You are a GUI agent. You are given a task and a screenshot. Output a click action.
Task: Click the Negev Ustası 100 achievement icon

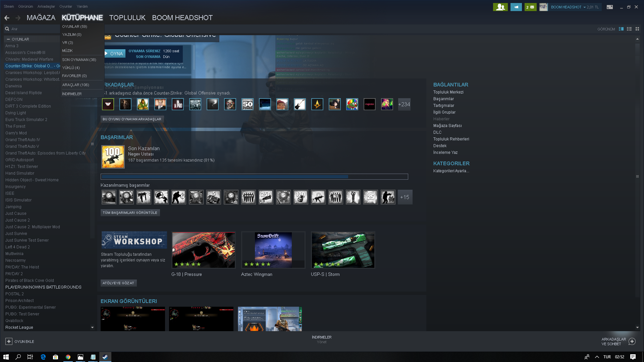click(x=113, y=157)
